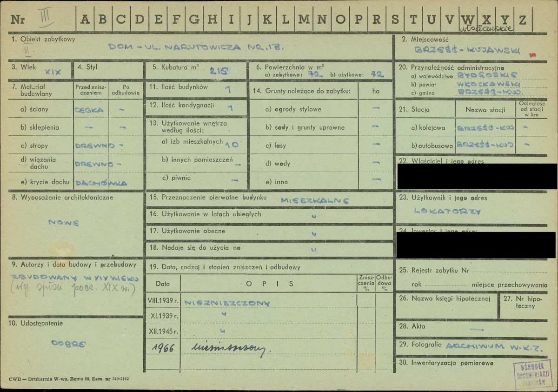Image resolution: width=558 pixels, height=392 pixels.
Task: Click the black redaction bar over Właściciel address
Action: pyautogui.click(x=477, y=176)
